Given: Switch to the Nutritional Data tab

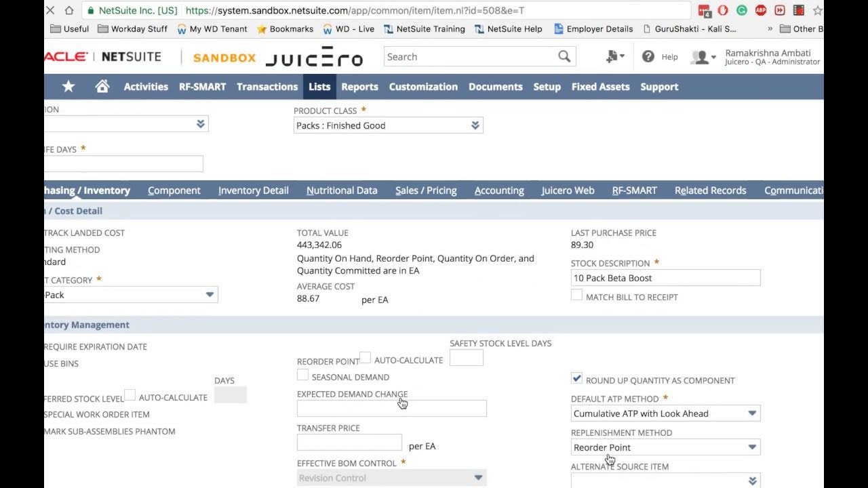Looking at the screenshot, I should pyautogui.click(x=342, y=190).
